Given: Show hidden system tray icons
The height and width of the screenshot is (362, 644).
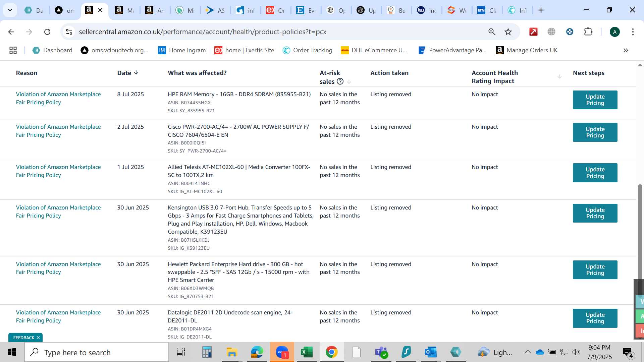Looking at the screenshot, I should 528,352.
